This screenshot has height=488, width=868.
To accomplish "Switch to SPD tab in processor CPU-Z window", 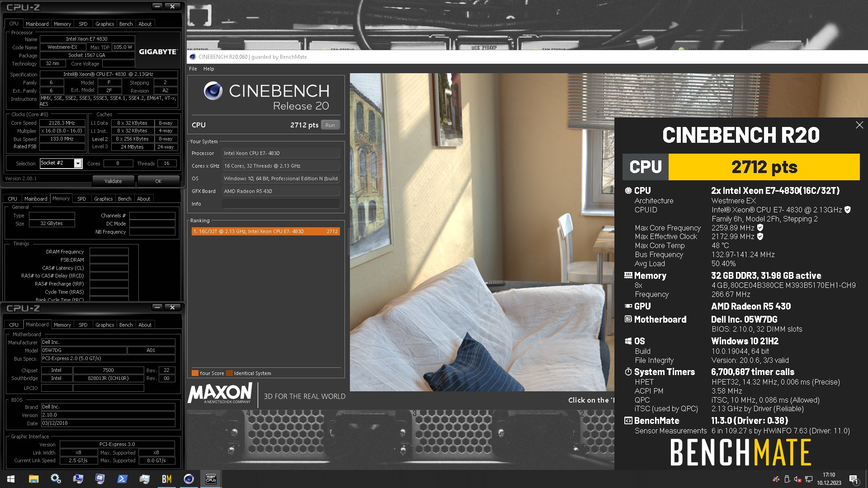I will 83,24.
